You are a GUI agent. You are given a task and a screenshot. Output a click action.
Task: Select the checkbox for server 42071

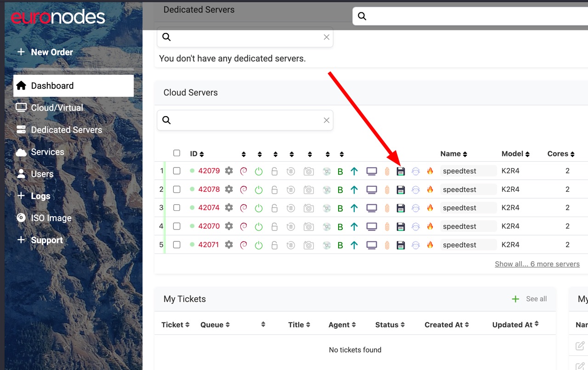pyautogui.click(x=177, y=245)
